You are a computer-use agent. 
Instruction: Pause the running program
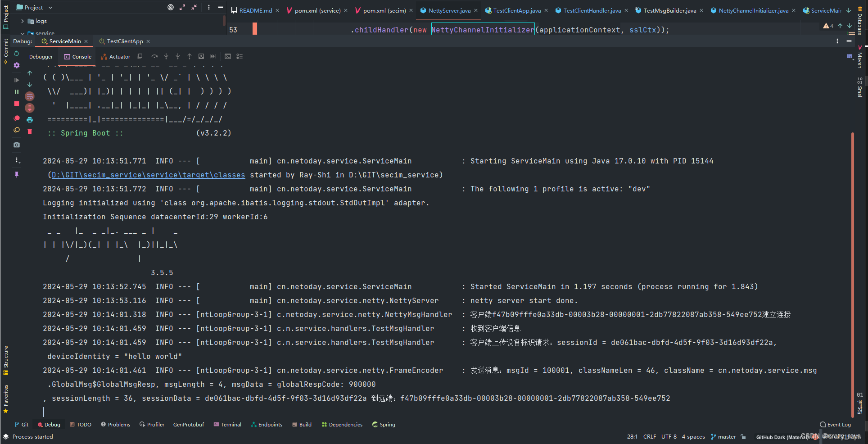(x=17, y=92)
